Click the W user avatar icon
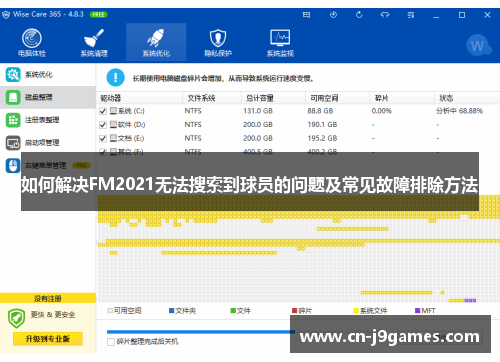500x362 pixels. [478, 46]
